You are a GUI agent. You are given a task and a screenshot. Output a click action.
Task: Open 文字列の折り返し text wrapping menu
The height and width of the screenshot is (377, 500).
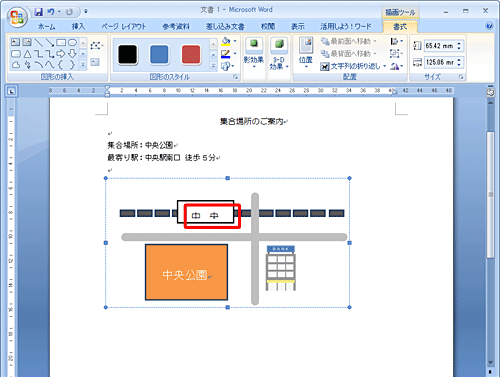[x=353, y=66]
